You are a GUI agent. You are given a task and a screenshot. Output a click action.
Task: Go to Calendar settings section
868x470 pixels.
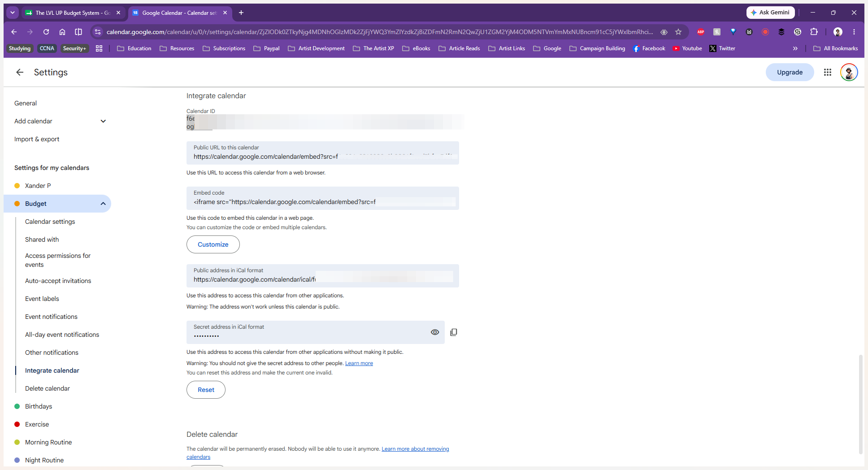point(50,222)
